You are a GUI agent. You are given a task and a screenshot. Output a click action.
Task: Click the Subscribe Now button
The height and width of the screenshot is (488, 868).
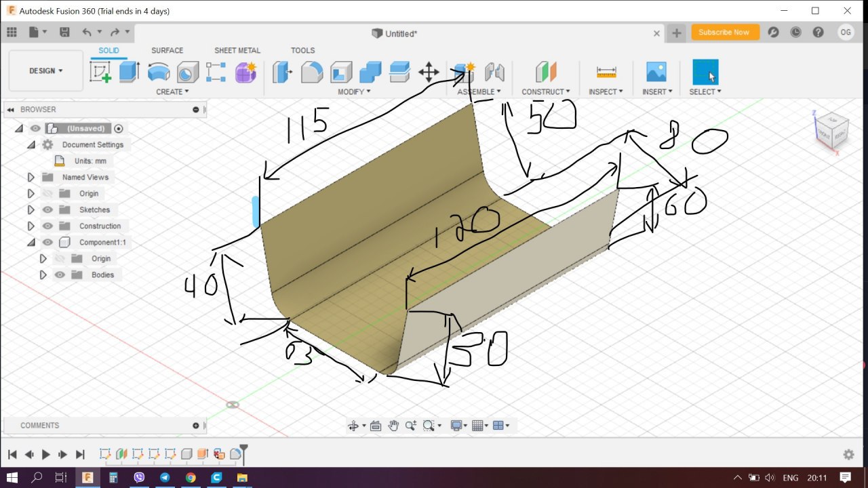tap(724, 32)
